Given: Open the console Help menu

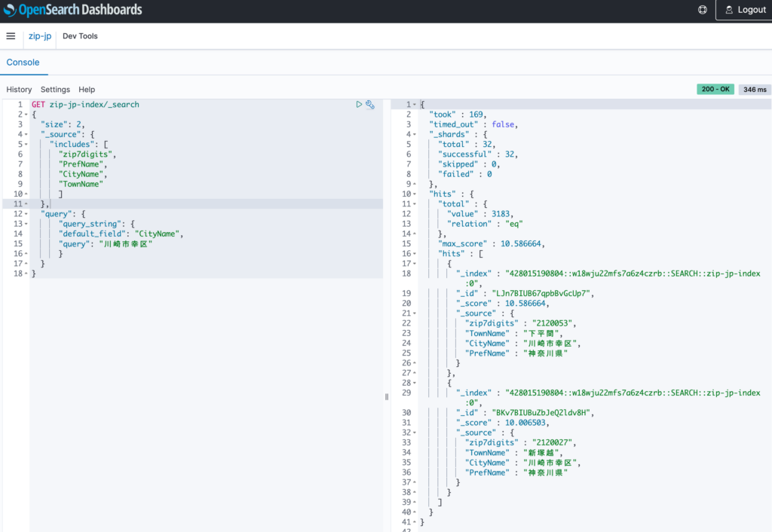Looking at the screenshot, I should coord(87,90).
